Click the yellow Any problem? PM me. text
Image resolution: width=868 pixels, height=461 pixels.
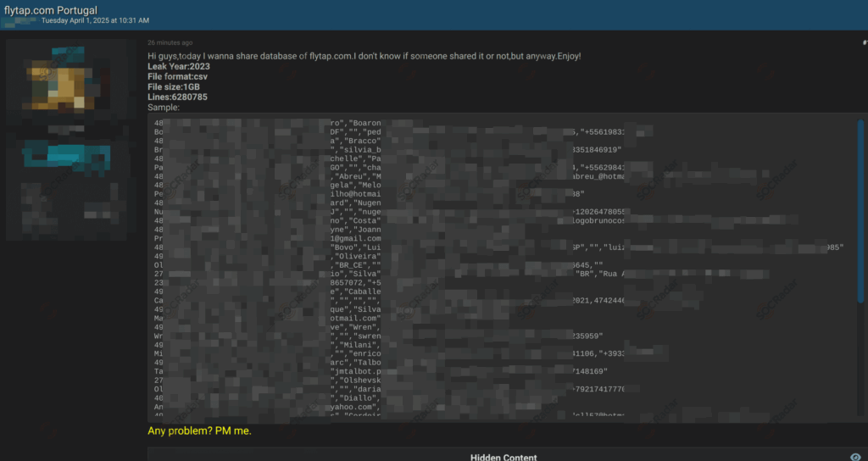pyautogui.click(x=199, y=430)
